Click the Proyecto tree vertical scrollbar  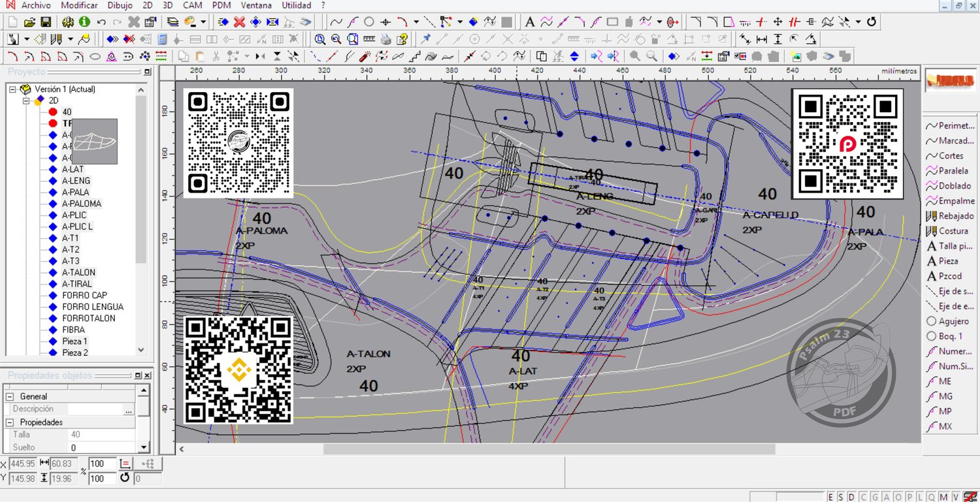click(x=141, y=180)
